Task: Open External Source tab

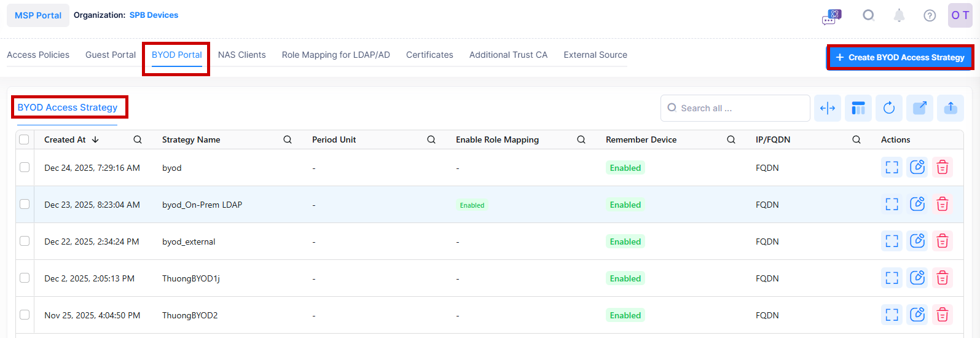Action: pos(595,55)
